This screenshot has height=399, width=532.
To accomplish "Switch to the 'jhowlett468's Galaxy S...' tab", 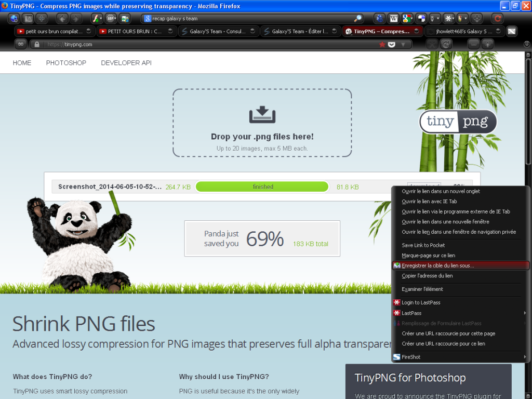I will pyautogui.click(x=464, y=31).
